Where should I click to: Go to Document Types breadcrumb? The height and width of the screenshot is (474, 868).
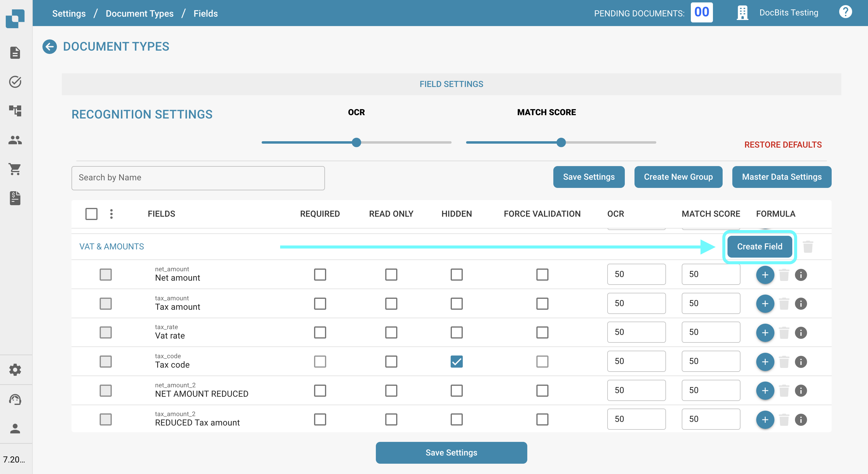click(140, 13)
